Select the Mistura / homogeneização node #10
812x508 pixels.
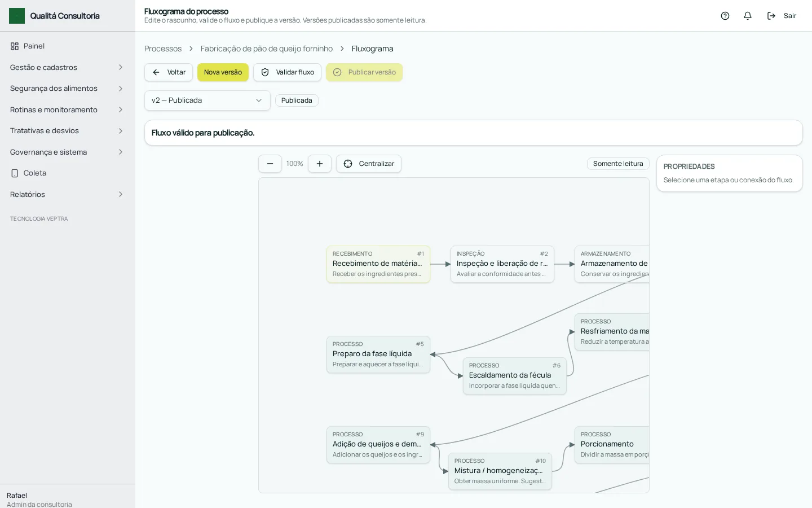point(500,471)
